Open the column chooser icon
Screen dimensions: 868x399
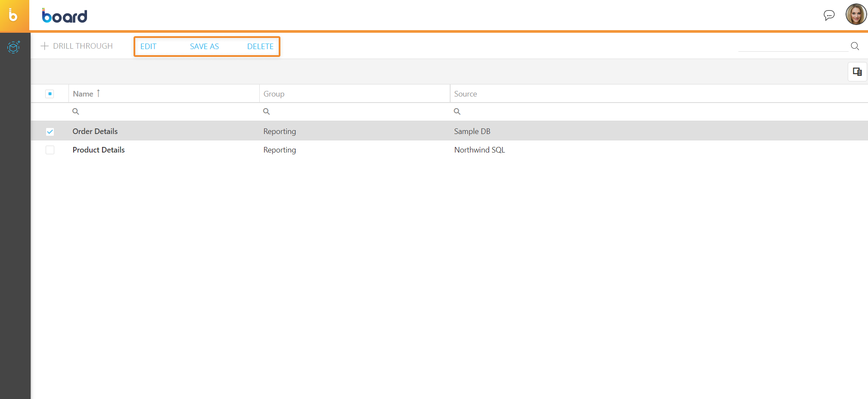[857, 72]
